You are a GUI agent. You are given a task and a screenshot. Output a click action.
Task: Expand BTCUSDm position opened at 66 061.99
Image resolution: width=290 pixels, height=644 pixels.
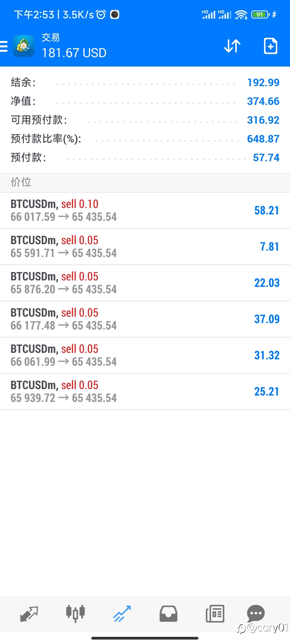click(145, 356)
